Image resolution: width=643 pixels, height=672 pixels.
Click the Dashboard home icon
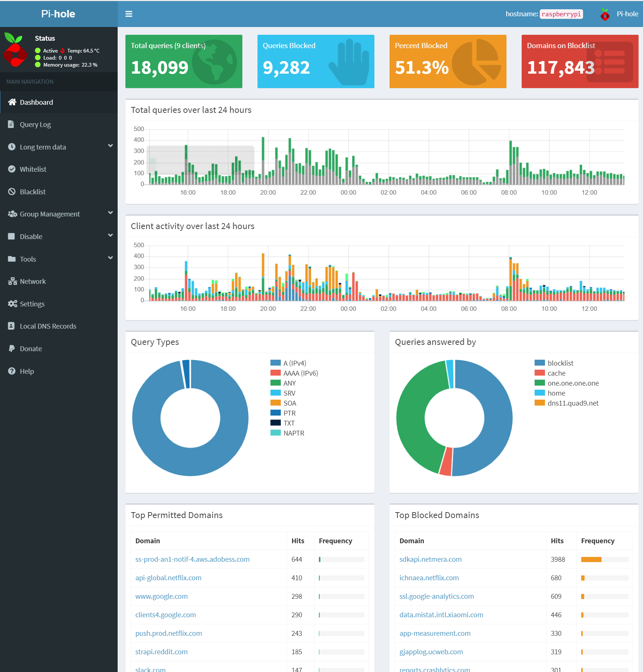coord(12,102)
